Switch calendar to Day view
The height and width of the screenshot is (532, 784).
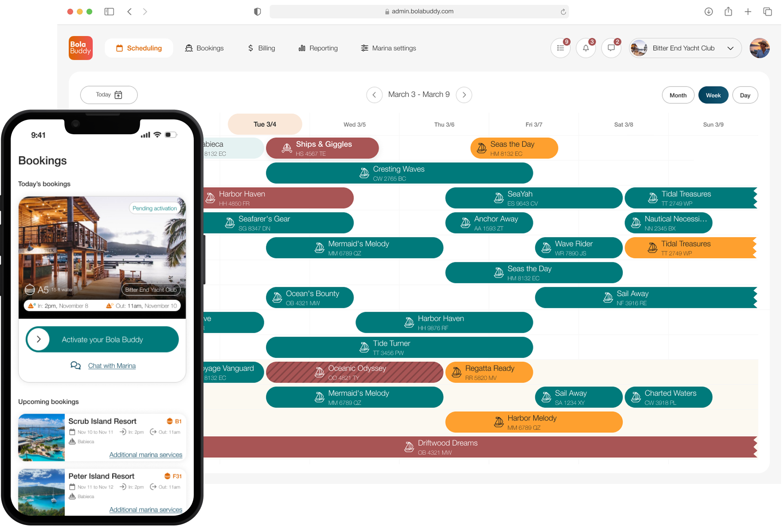point(745,95)
